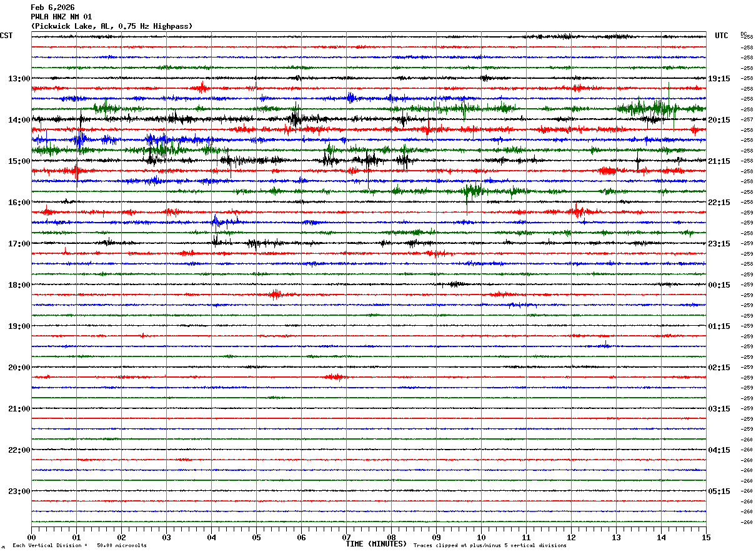Screen dimensions: 756x554
Task: Click the 05:15 UTC time label
Action: pos(719,491)
